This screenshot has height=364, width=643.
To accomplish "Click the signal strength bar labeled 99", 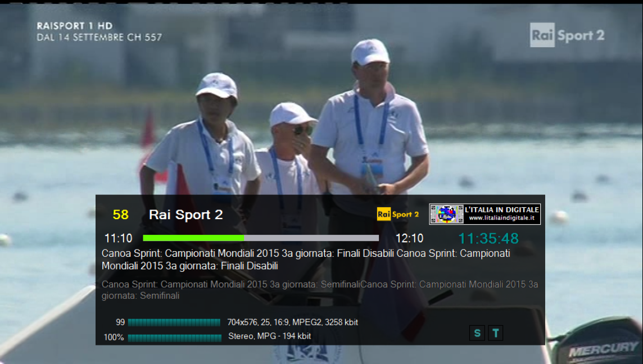I will pyautogui.click(x=174, y=322).
